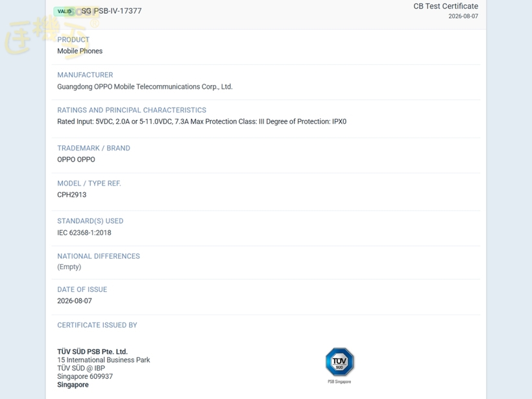Click the MODEL / TYPE REF. label
Screen dimensions: 532x399
coord(90,184)
